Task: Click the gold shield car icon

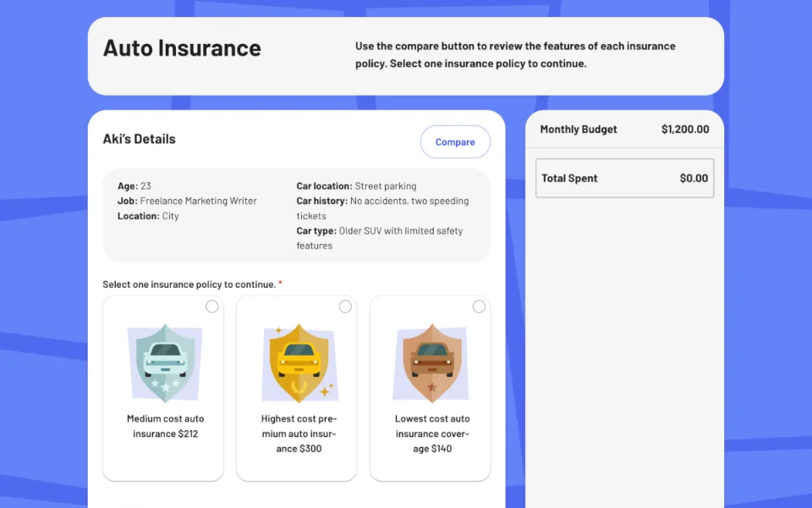Action: (299, 362)
